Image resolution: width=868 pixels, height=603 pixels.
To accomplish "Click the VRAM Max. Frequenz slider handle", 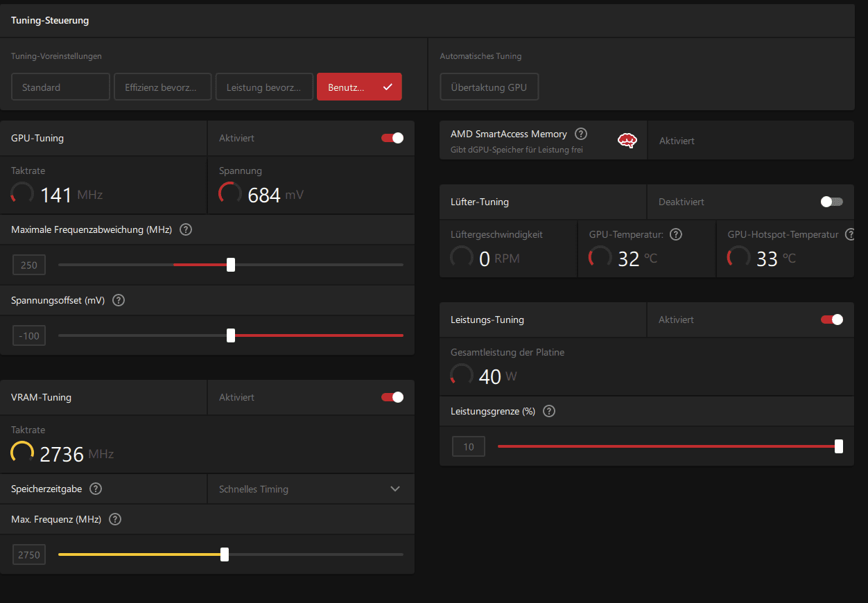I will pyautogui.click(x=224, y=554).
